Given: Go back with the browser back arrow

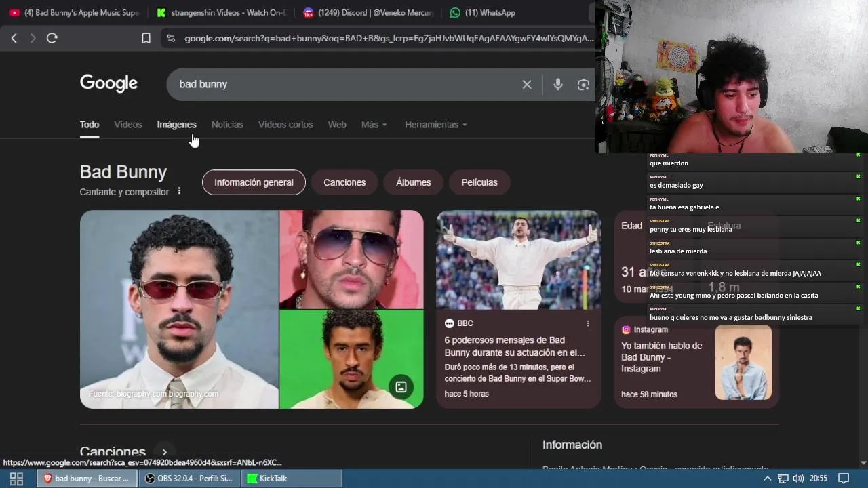Looking at the screenshot, I should (14, 38).
